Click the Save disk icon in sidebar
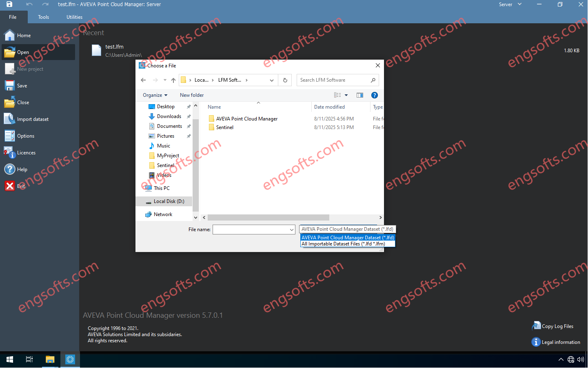Viewport: 588px width, 368px height. pyautogui.click(x=9, y=86)
